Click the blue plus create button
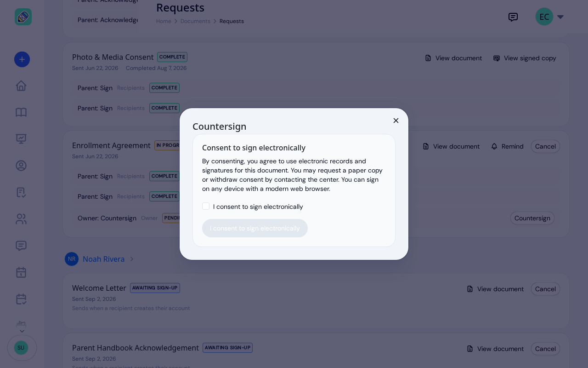Viewport: 588px width, 368px height. click(x=22, y=59)
